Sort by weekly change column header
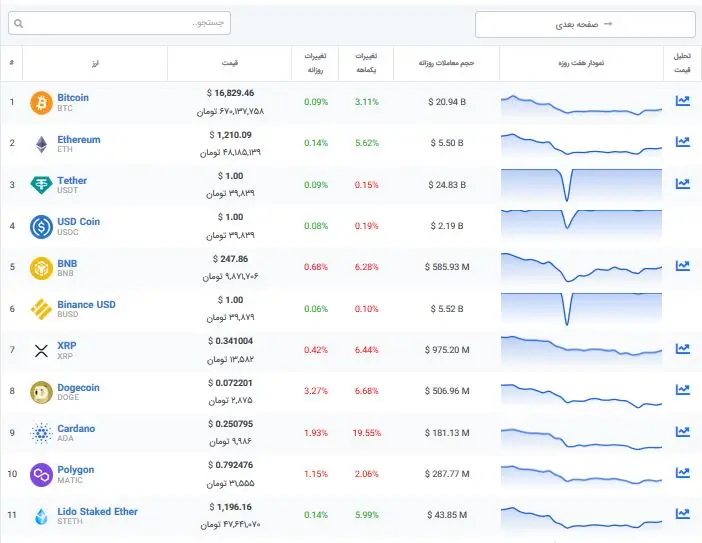 (x=366, y=63)
